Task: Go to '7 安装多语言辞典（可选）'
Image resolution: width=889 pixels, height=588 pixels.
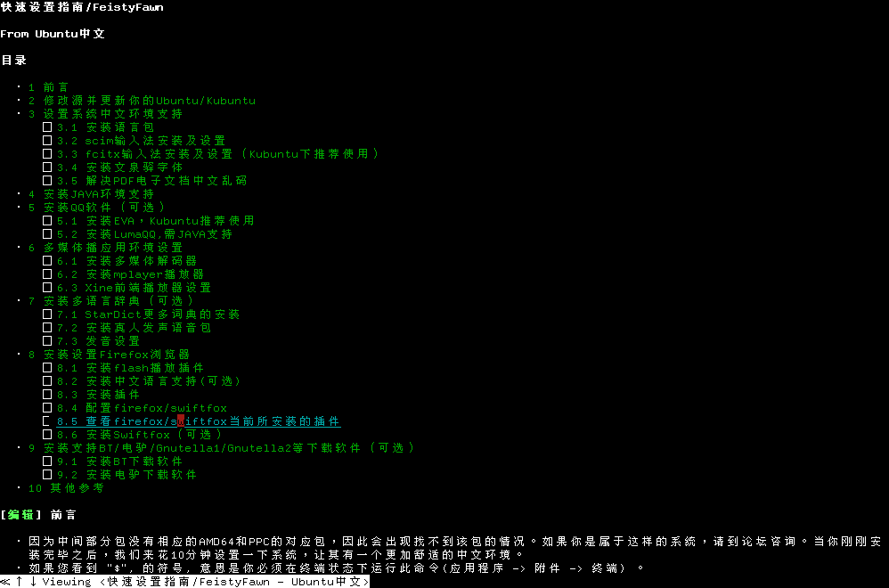Action: 111,301
